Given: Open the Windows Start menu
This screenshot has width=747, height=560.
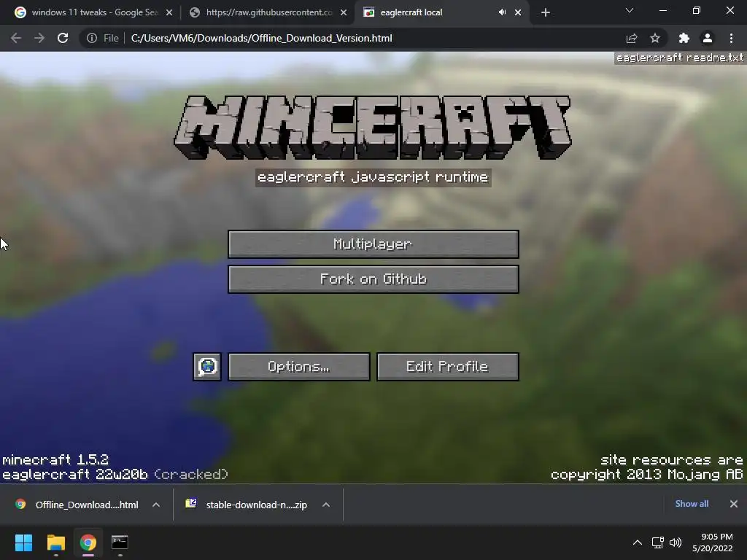Looking at the screenshot, I should pyautogui.click(x=23, y=542).
